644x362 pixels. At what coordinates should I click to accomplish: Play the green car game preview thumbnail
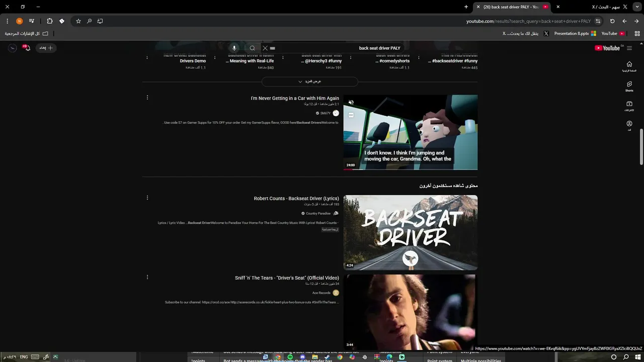(411, 133)
